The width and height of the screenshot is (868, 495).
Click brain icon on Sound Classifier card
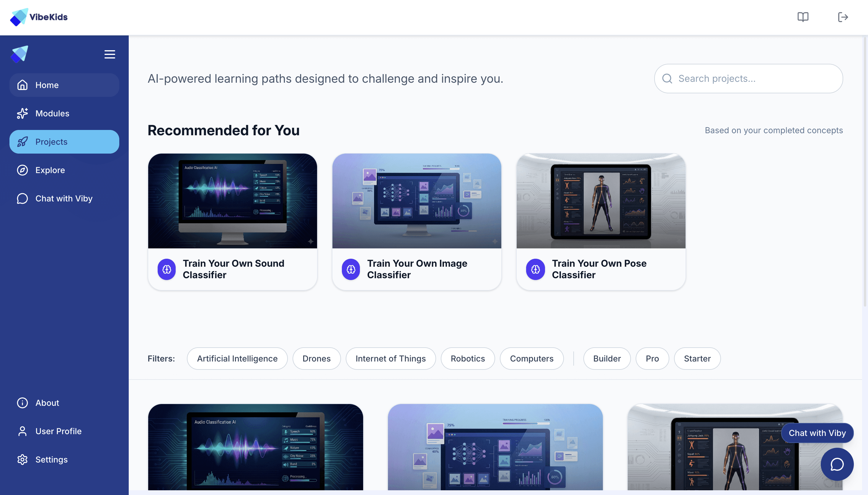tap(167, 269)
